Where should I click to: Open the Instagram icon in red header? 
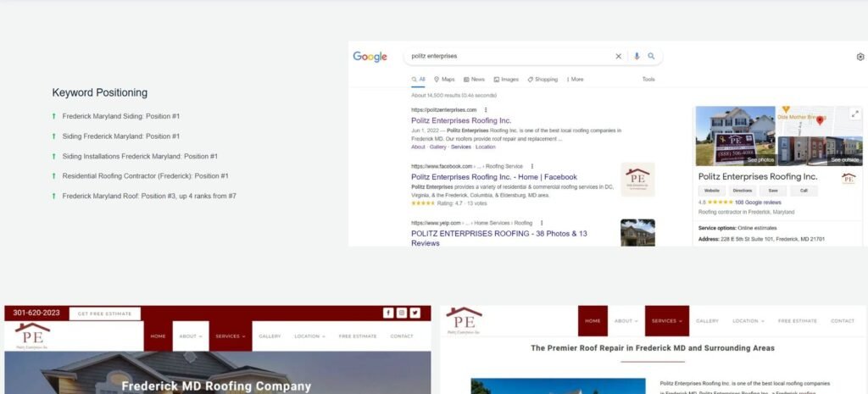[x=401, y=314]
